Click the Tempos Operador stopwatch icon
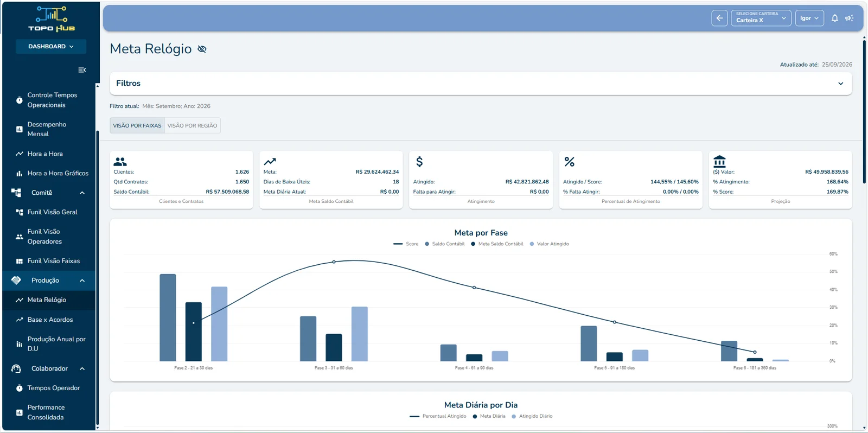This screenshot has height=433, width=868. [20, 388]
